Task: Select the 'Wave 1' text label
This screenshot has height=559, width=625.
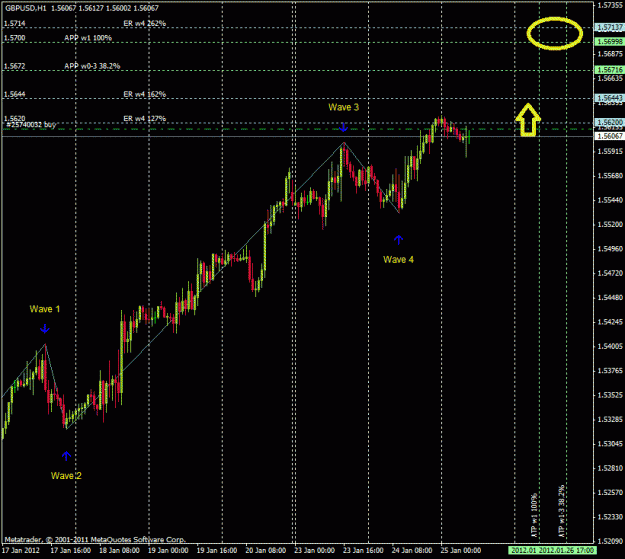Action: pos(45,309)
